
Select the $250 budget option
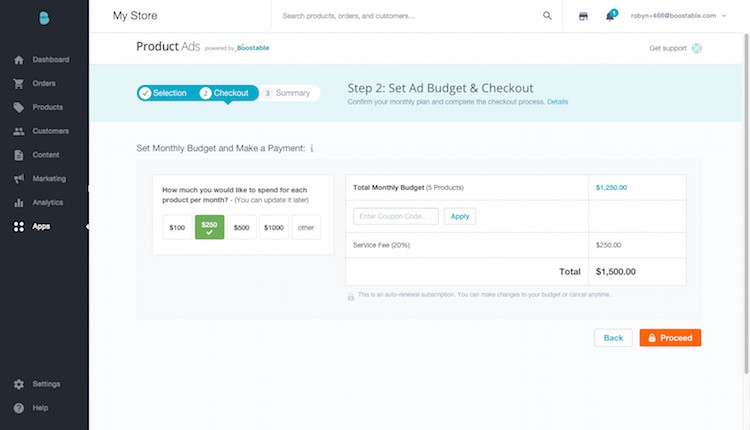(x=210, y=227)
